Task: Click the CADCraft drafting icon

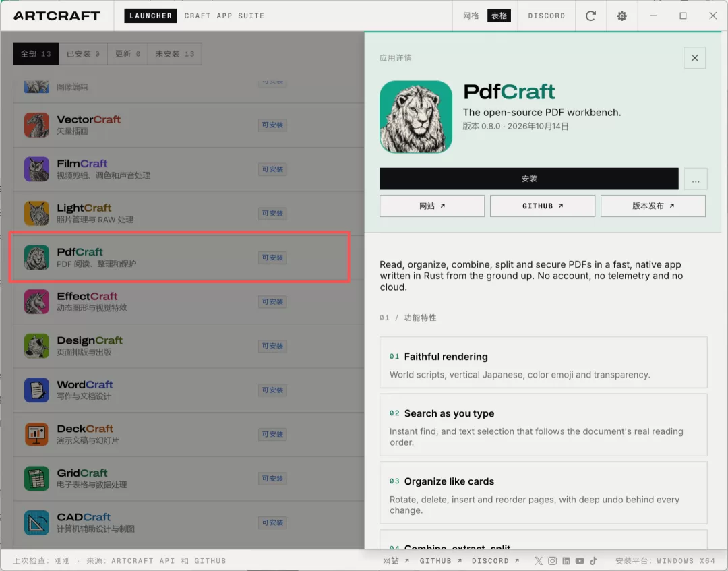Action: (x=36, y=522)
